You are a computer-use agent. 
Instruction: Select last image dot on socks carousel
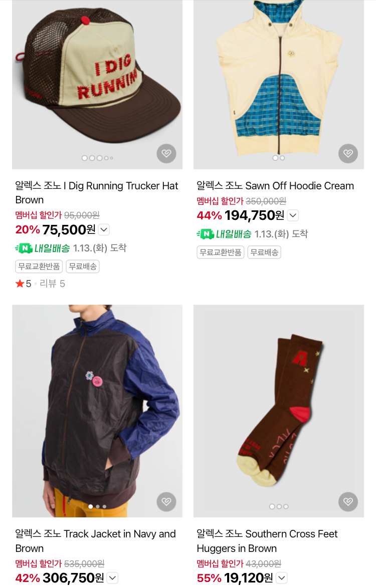(286, 506)
